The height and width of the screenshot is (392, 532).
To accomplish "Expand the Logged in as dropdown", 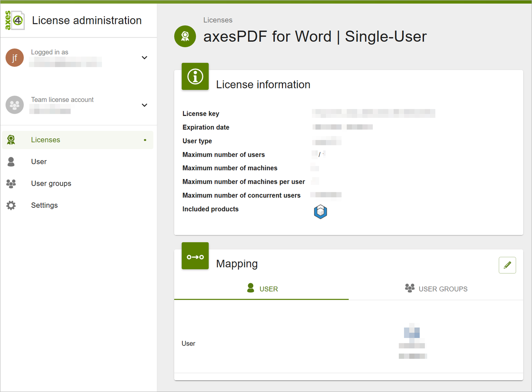I will point(145,58).
